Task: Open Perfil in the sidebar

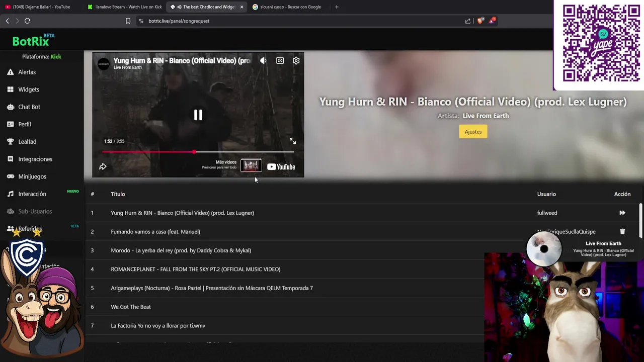Action: [25, 124]
